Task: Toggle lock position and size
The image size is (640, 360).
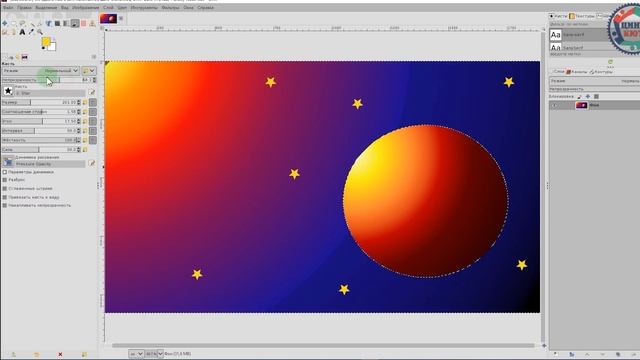Action: (x=588, y=97)
